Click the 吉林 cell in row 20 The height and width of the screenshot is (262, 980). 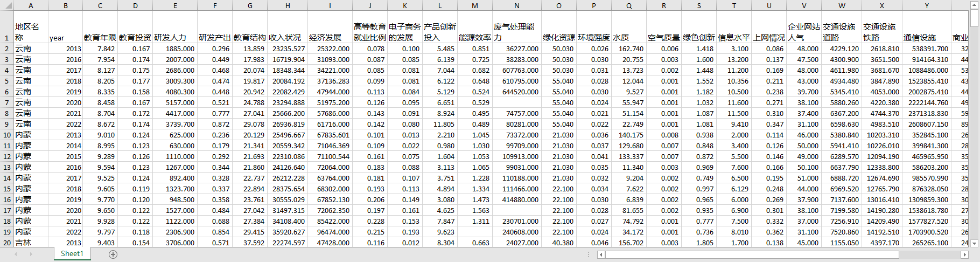31,243
